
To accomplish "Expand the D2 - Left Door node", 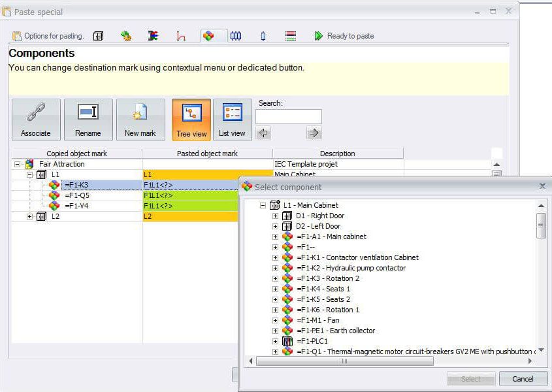I will click(x=275, y=227).
